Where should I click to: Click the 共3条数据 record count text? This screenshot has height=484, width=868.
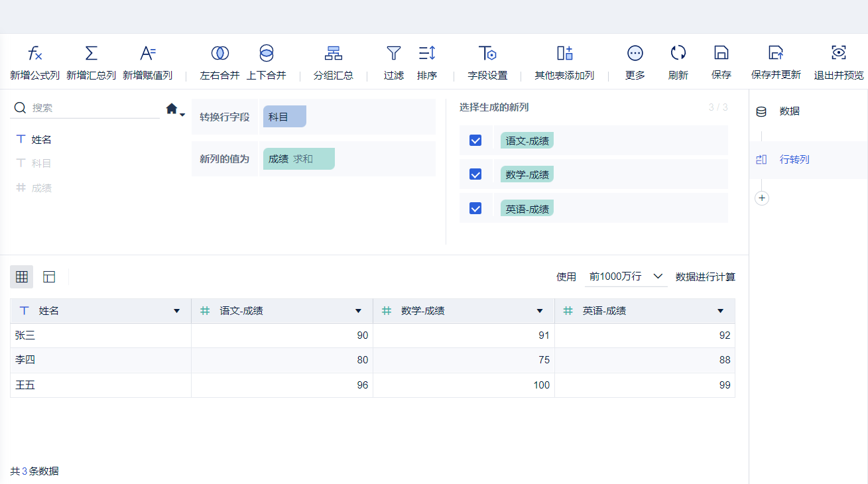coord(34,471)
